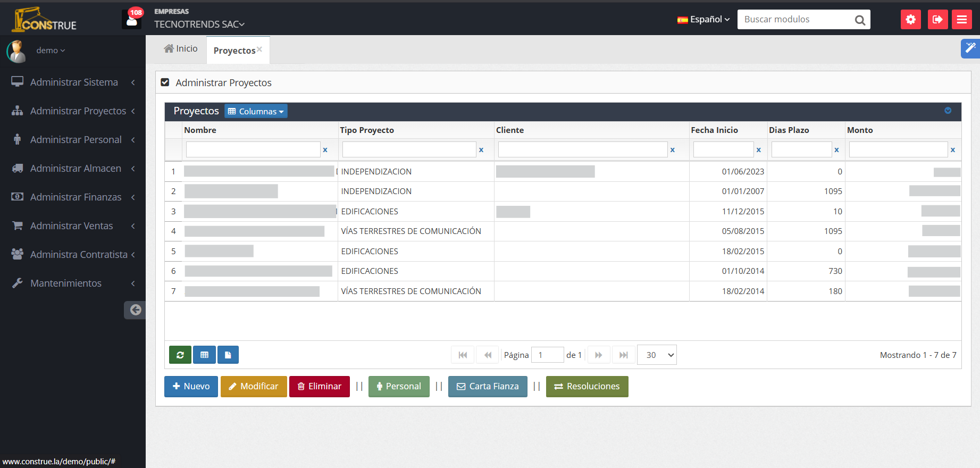This screenshot has height=468, width=980.
Task: Collapse the Proyectos grid panel
Action: click(x=948, y=111)
